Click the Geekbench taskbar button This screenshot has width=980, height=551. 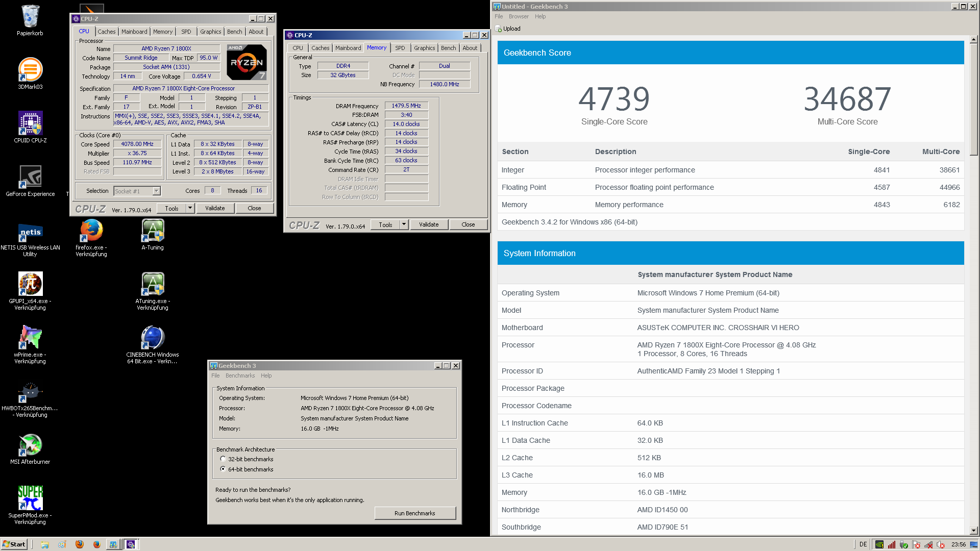click(113, 544)
